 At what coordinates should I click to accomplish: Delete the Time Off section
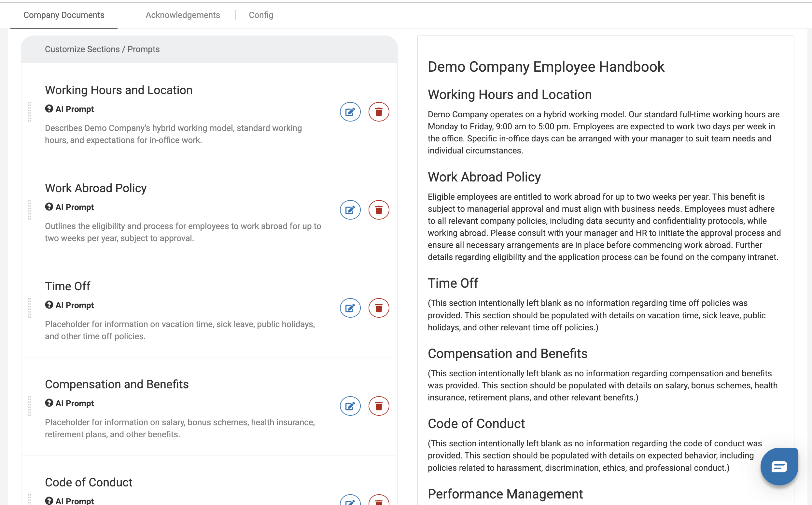(x=378, y=308)
